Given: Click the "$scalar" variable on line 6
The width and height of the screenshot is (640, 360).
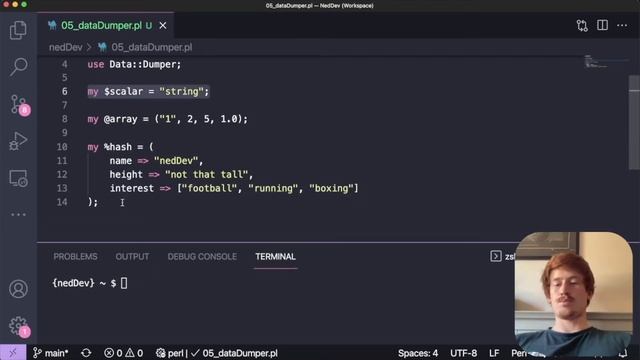Looking at the screenshot, I should 124,91.
